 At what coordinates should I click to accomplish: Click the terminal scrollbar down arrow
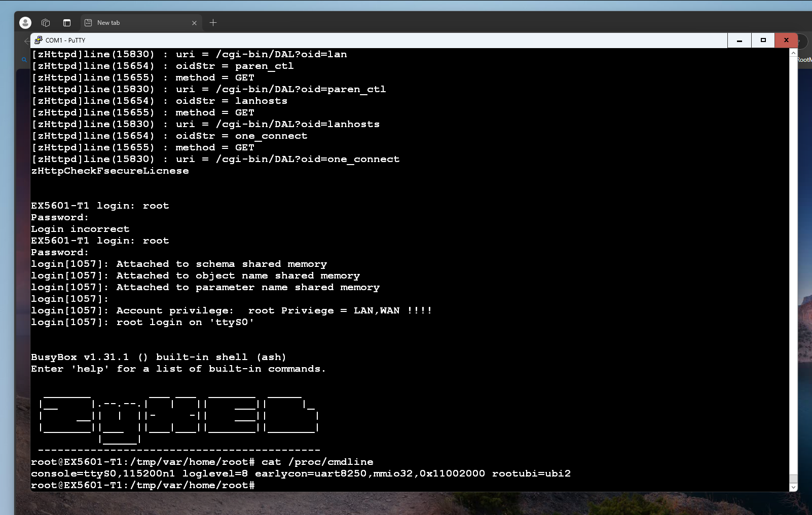coord(793,487)
